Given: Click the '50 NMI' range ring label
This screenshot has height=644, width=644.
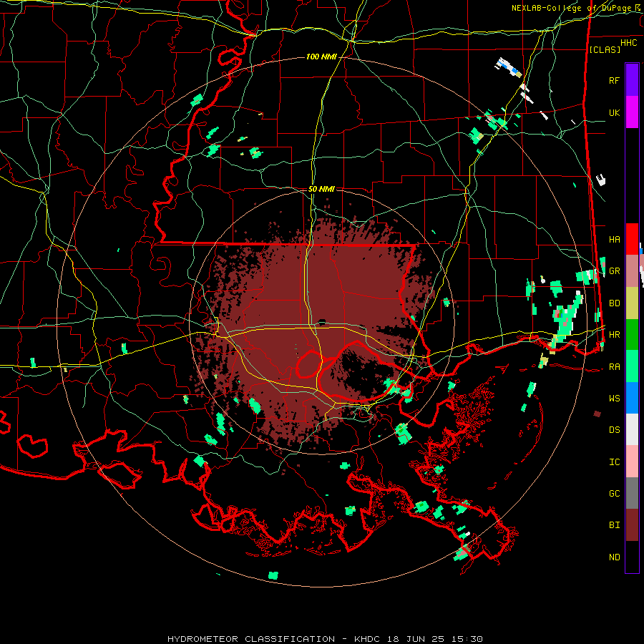Looking at the screenshot, I should [321, 189].
